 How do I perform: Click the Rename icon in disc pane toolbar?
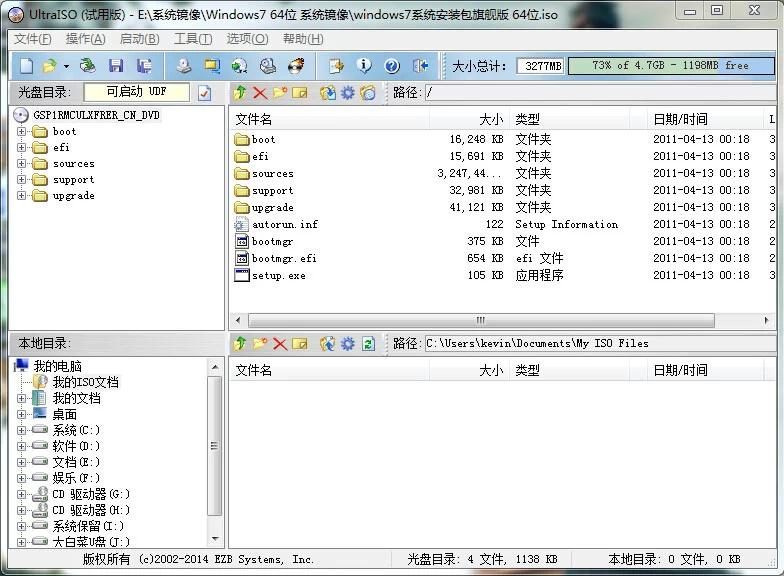click(300, 92)
